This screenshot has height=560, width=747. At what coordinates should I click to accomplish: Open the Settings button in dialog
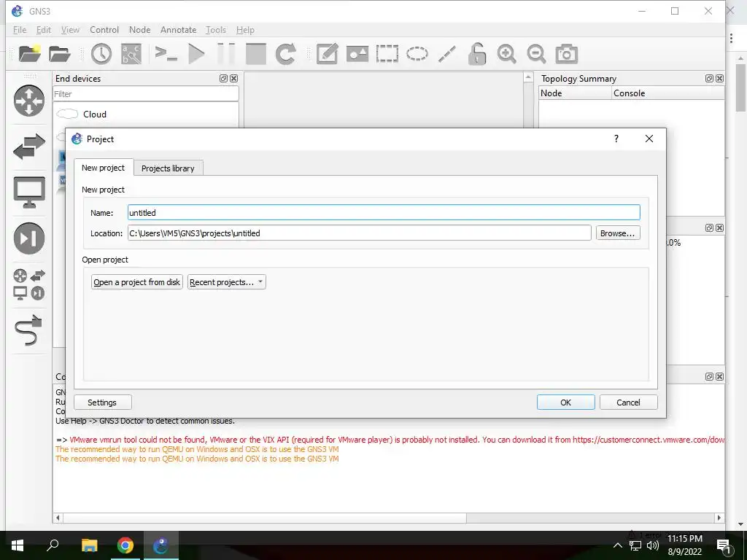coord(102,402)
